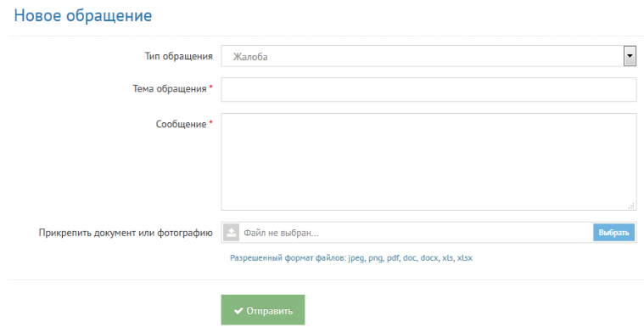Click xlsx in the allowed formats line
Viewport: 644px width, 333px height.
tap(465, 258)
